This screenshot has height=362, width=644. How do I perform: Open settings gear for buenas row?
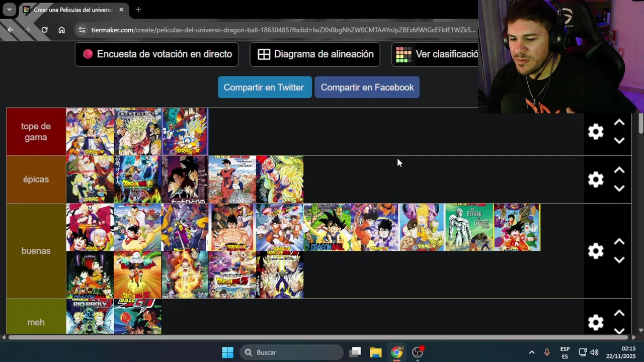click(x=596, y=251)
